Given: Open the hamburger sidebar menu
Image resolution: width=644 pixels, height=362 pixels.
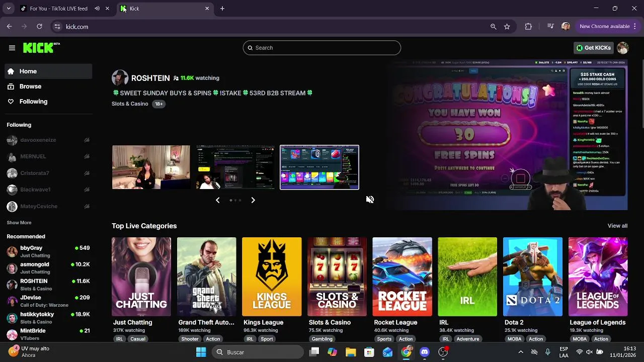Looking at the screenshot, I should coord(12,48).
